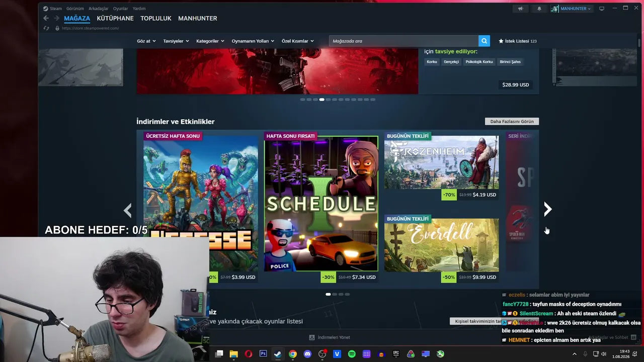644x362 pixels.
Task: Open the notifications bell icon
Action: point(539,9)
